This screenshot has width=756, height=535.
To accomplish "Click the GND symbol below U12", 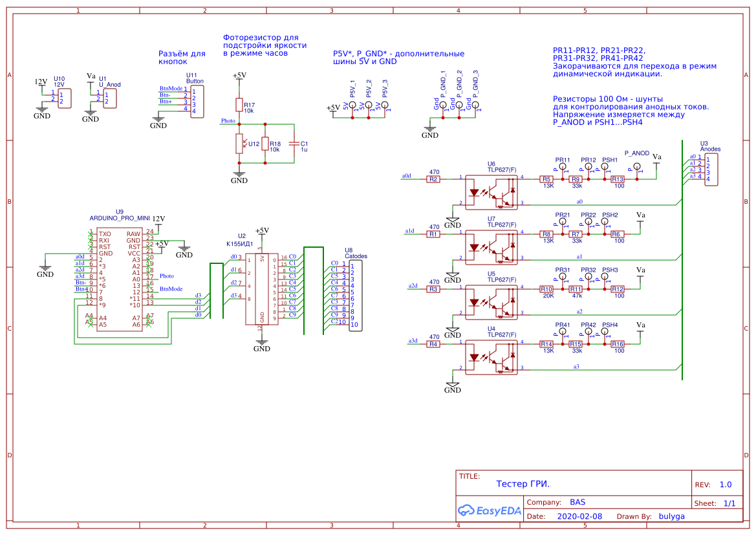I will coord(240,175).
